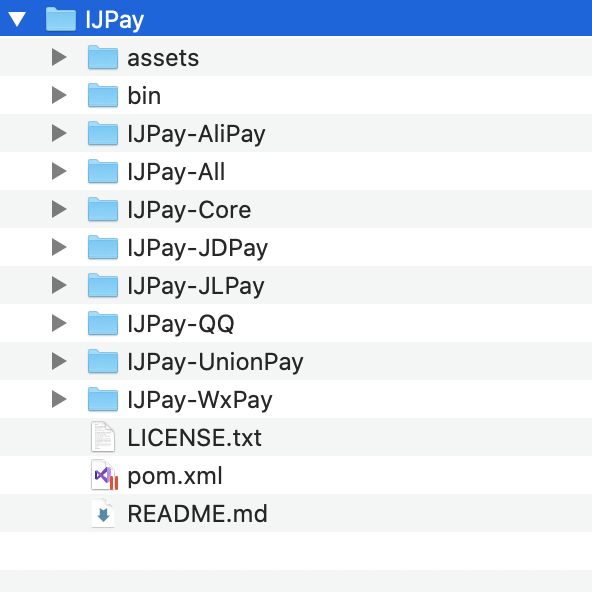Select the IJPay-UnionPay folder name

point(215,362)
